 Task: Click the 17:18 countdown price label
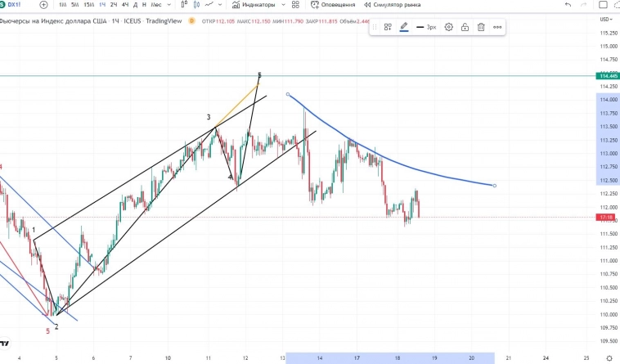[606, 218]
